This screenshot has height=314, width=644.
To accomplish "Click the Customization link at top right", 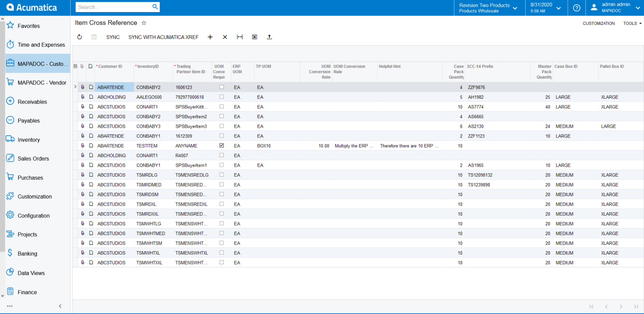I will [x=598, y=23].
